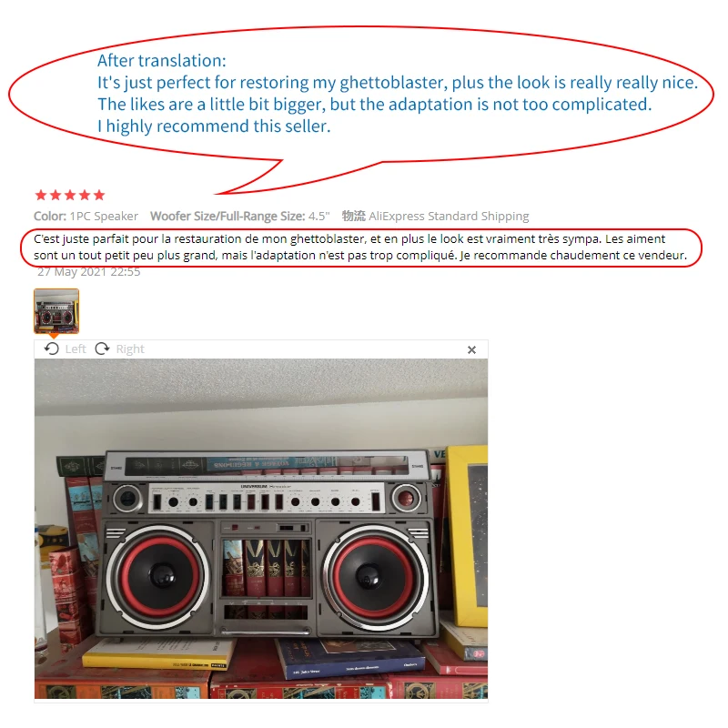The image size is (728, 728).
Task: Click the 'After translation:' heading text
Action: coord(162,61)
